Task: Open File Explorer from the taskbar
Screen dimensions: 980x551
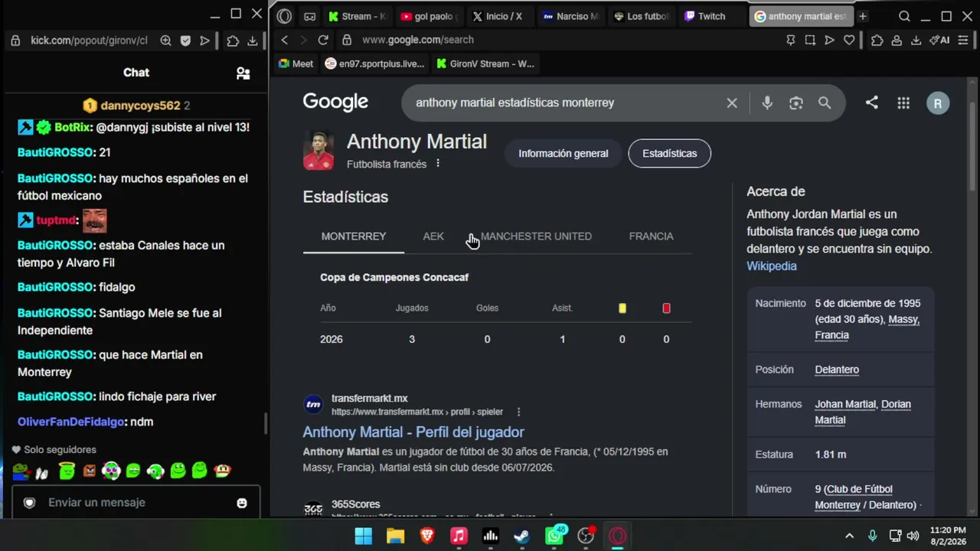Action: pyautogui.click(x=395, y=536)
